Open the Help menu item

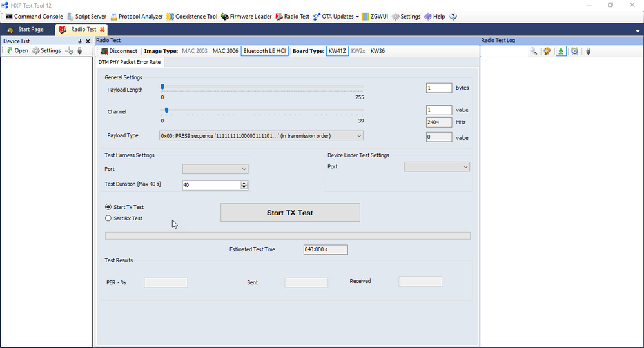(x=434, y=16)
